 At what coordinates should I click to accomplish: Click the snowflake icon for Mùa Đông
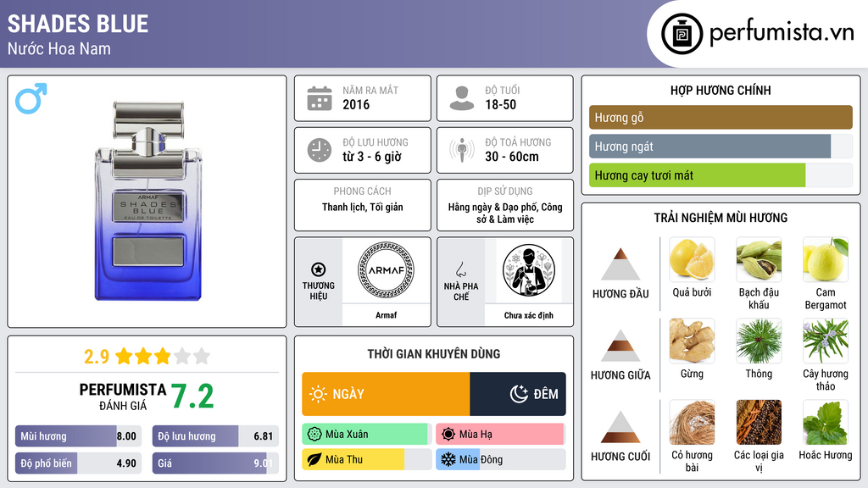click(x=448, y=459)
